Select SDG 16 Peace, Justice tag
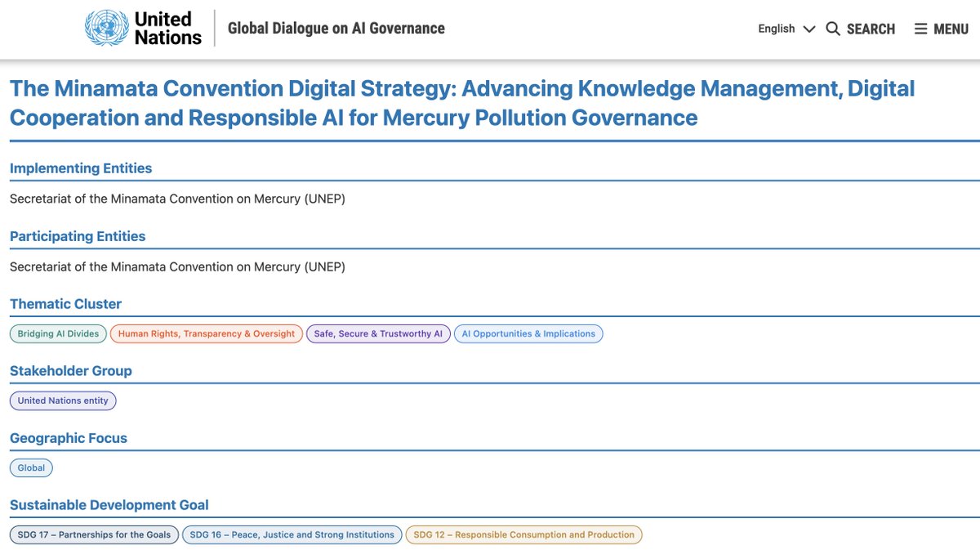 coord(292,534)
